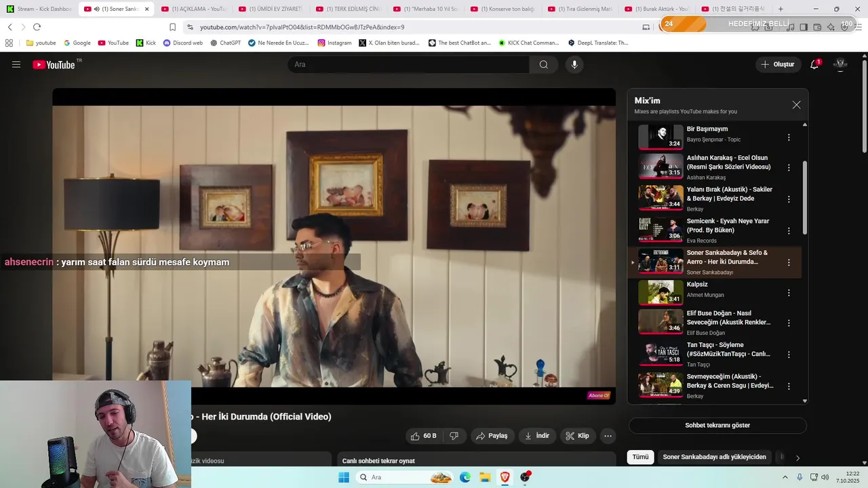868x488 pixels.
Task: Open OBS Studio from the taskbar
Action: (525, 477)
